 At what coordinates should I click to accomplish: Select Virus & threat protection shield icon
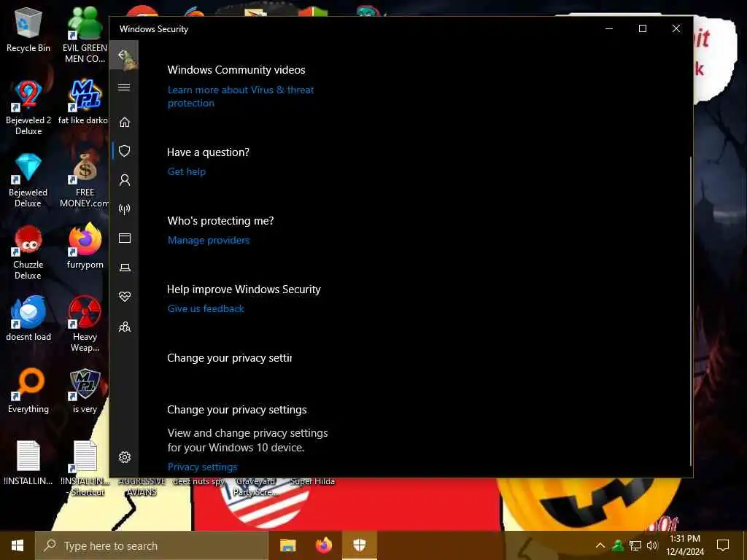(124, 151)
